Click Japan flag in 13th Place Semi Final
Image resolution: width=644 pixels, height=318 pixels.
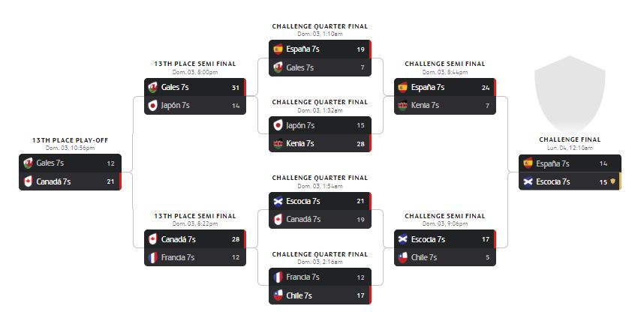(153, 105)
